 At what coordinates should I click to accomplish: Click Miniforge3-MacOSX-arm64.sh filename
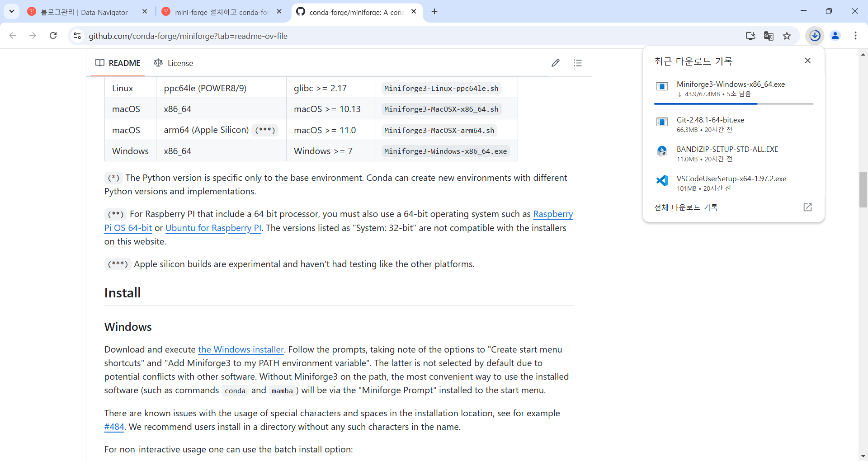pyautogui.click(x=439, y=131)
